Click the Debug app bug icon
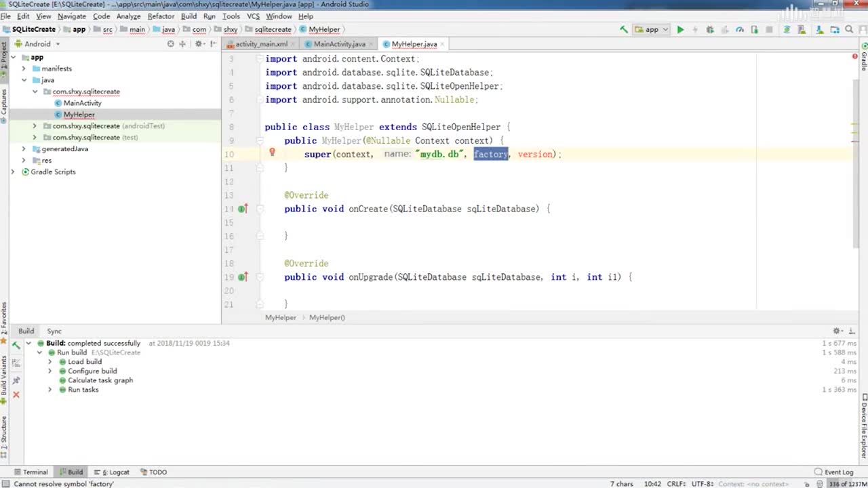Viewport: 868px width, 488px height. pyautogui.click(x=710, y=30)
